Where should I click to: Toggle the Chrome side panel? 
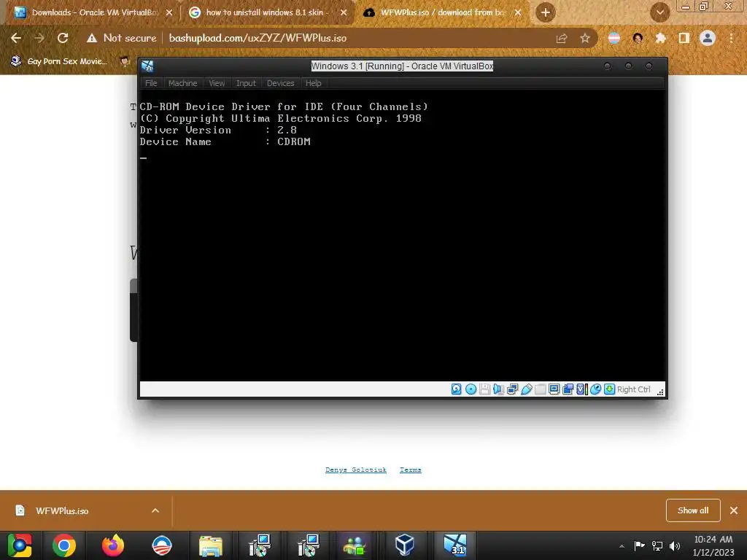click(684, 38)
